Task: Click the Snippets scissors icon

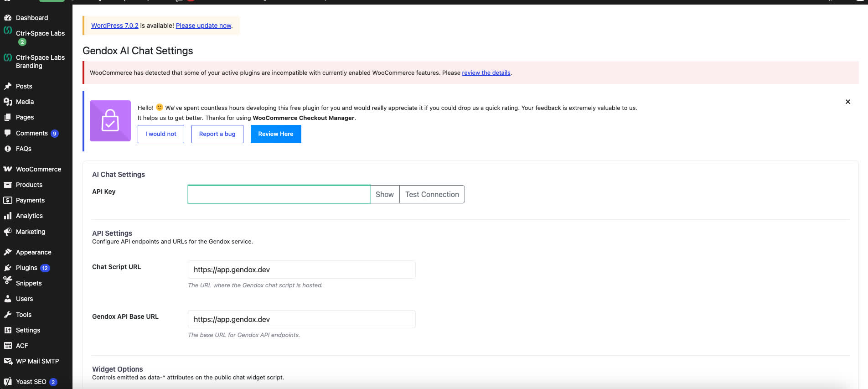Action: coord(8,280)
